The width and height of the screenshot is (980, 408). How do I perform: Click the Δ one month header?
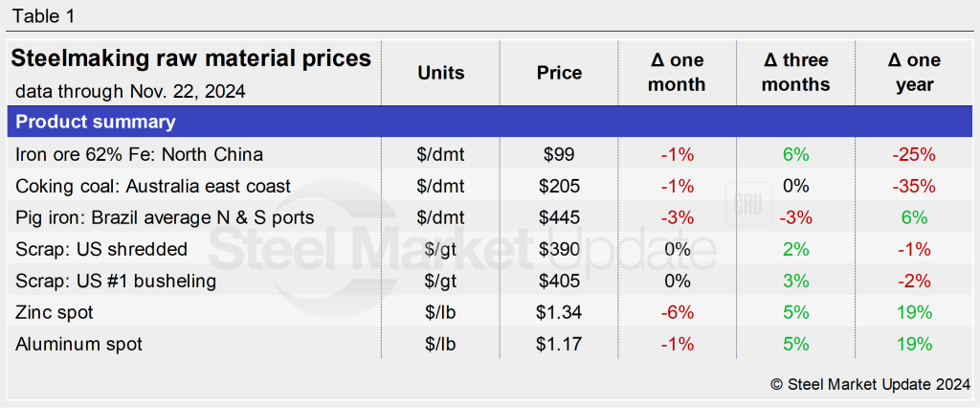coord(677,73)
